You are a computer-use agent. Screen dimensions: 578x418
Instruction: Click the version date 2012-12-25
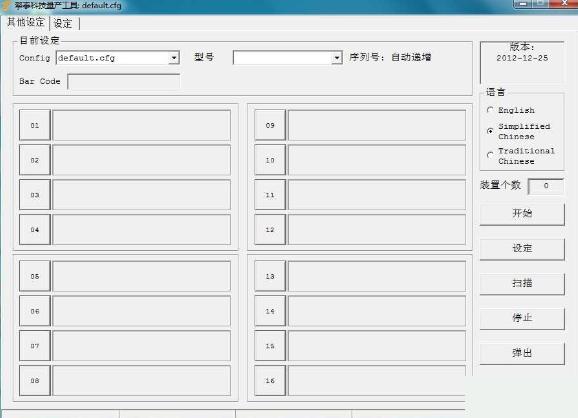[x=522, y=58]
